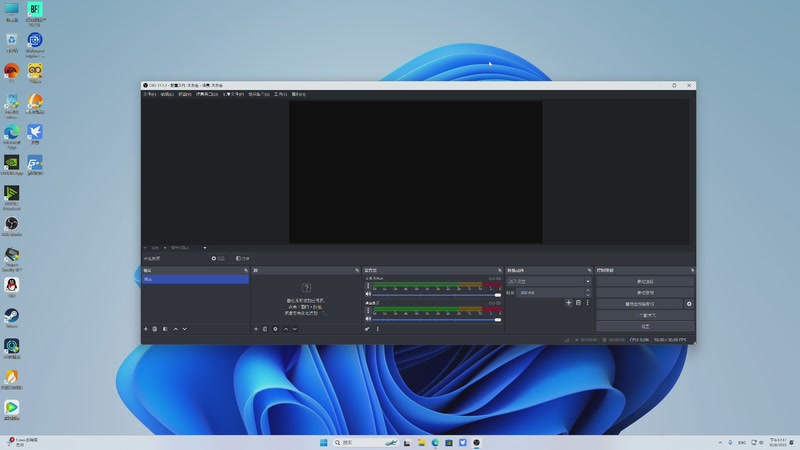Float the Sources dock via header icon

pyautogui.click(x=357, y=270)
